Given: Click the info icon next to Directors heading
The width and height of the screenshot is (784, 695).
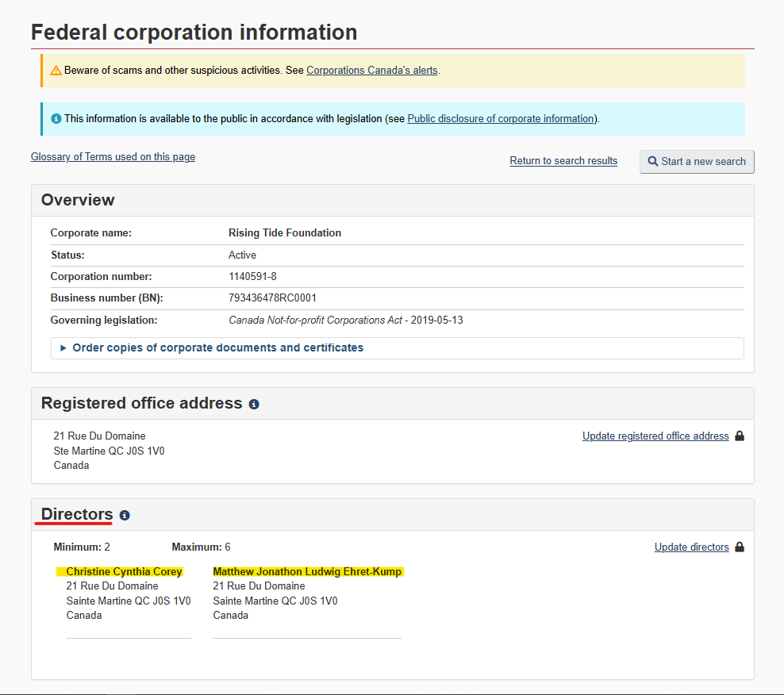Looking at the screenshot, I should (125, 515).
